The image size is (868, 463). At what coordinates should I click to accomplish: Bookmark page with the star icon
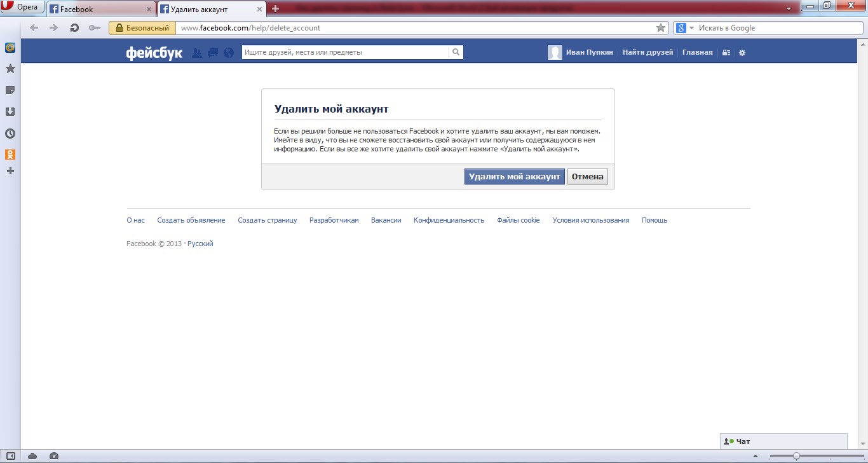[661, 28]
